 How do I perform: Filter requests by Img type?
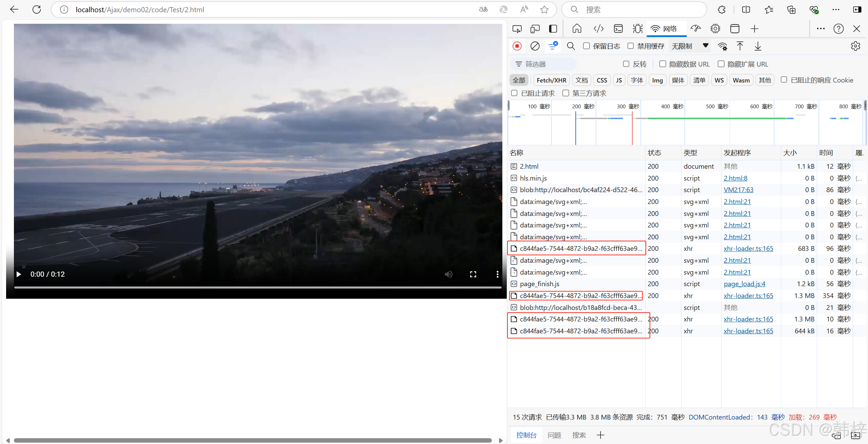[x=657, y=80]
